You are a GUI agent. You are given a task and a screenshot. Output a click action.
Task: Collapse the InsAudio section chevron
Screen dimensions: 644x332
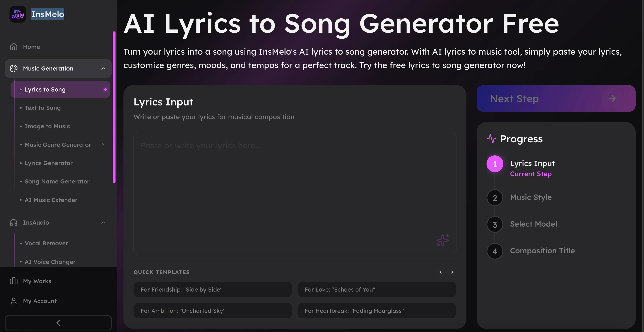[103, 223]
